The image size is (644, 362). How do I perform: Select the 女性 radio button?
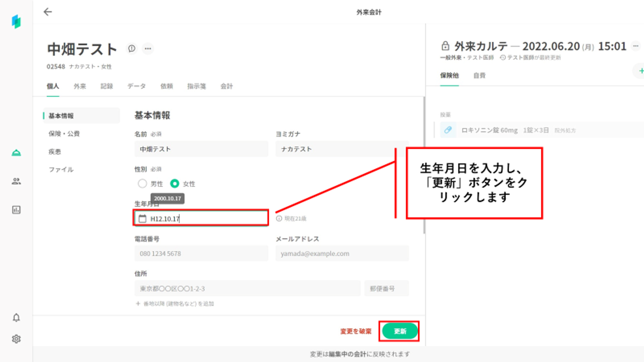coord(175,184)
